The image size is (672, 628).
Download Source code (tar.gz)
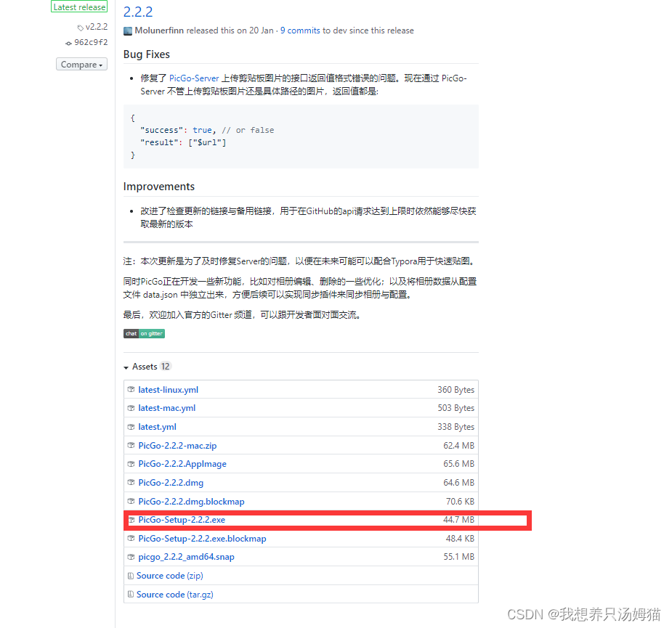175,595
